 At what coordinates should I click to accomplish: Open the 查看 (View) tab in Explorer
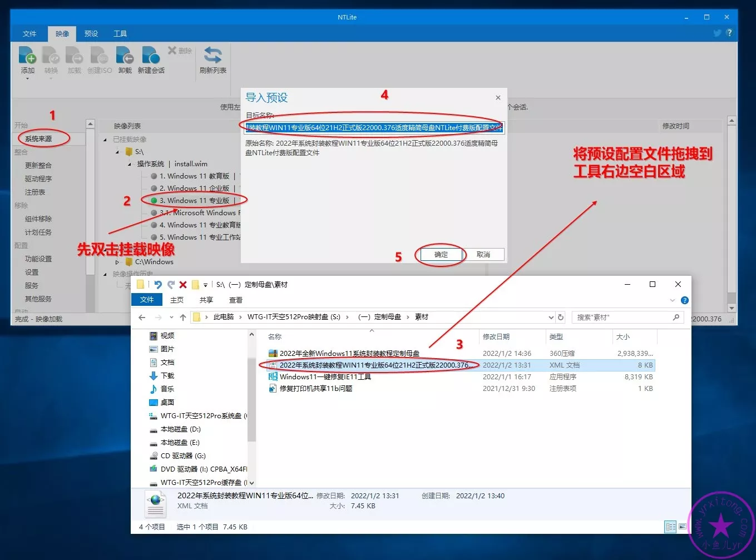pos(236,300)
